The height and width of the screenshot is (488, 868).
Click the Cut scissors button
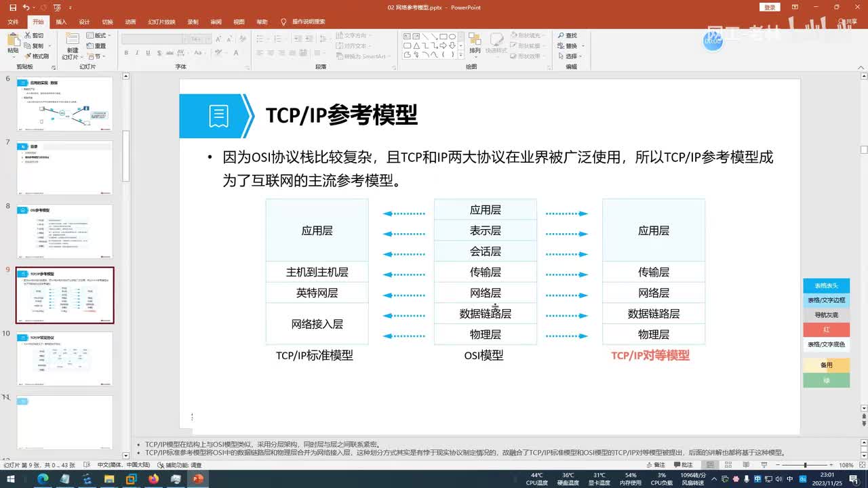pyautogui.click(x=34, y=35)
